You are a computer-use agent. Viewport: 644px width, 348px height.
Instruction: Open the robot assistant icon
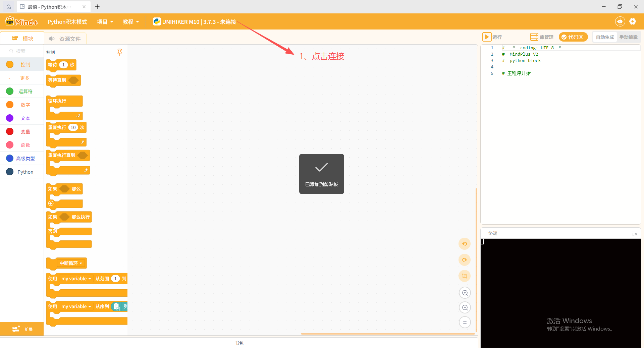pos(620,21)
